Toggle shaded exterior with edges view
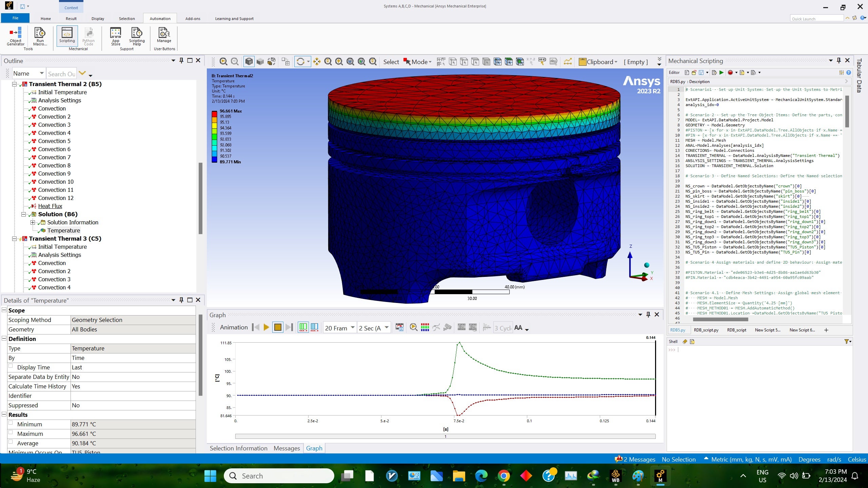This screenshot has width=868, height=488. point(249,61)
